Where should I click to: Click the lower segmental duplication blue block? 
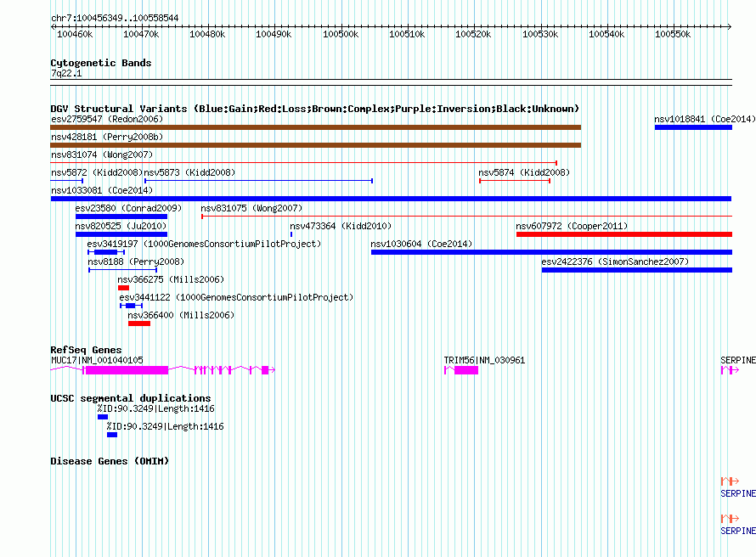pyautogui.click(x=112, y=435)
